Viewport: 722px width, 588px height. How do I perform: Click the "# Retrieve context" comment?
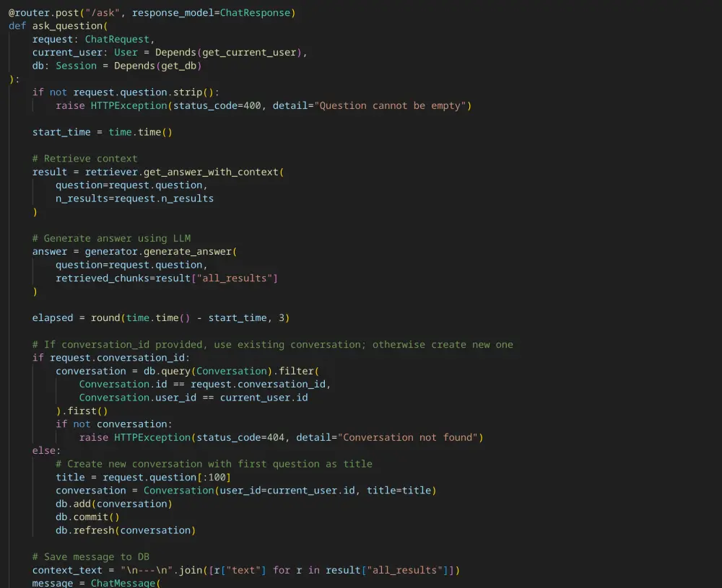point(84,159)
